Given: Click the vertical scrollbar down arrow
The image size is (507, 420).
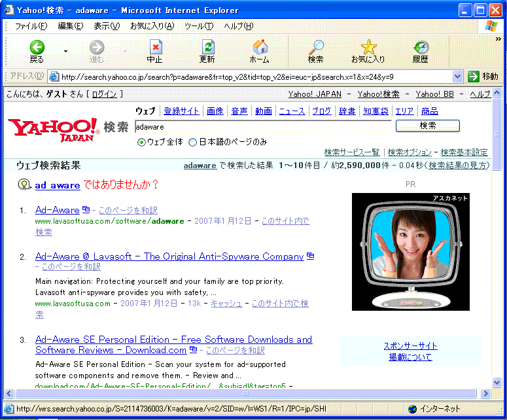Looking at the screenshot, I should pos(497,382).
